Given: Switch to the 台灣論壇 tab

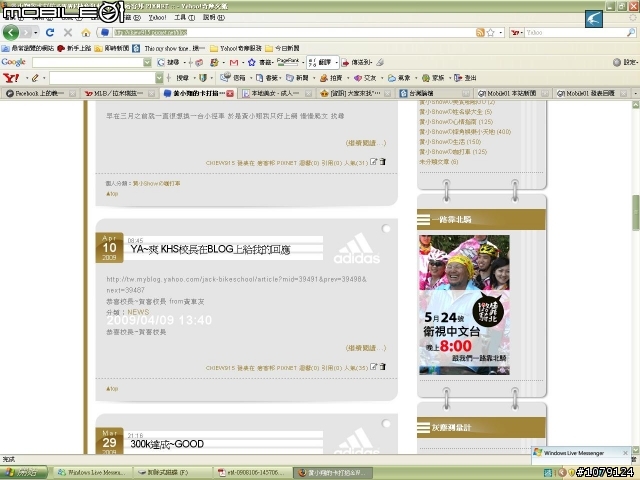Looking at the screenshot, I should tap(434, 93).
